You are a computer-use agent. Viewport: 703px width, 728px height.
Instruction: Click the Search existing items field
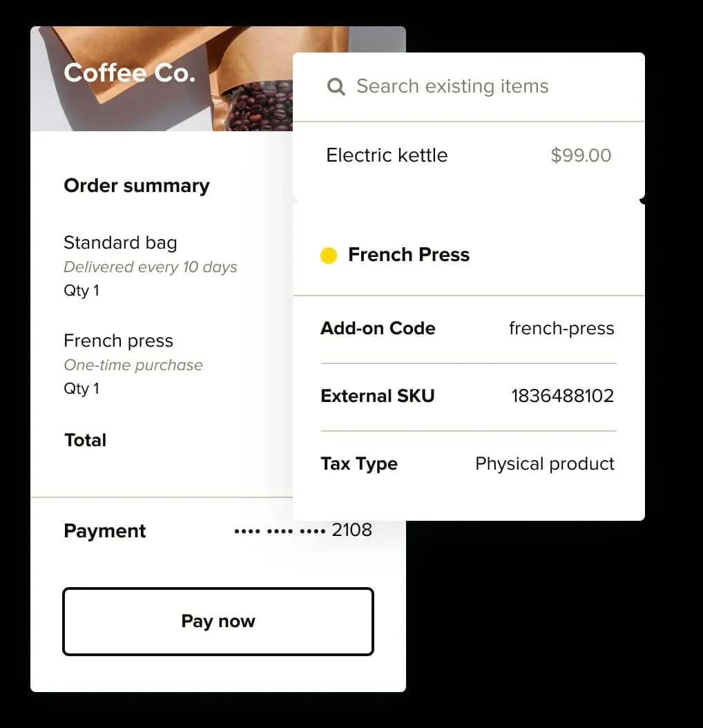[x=452, y=86]
